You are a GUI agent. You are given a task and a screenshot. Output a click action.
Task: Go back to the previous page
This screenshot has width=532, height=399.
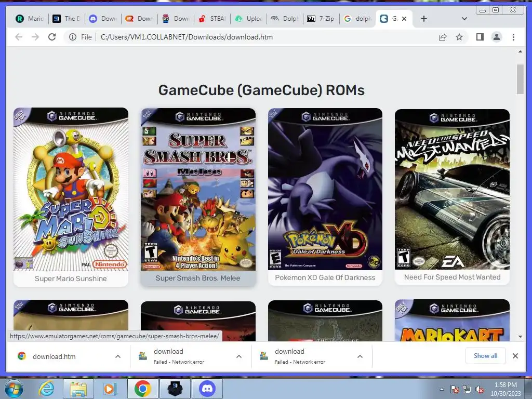pos(19,37)
